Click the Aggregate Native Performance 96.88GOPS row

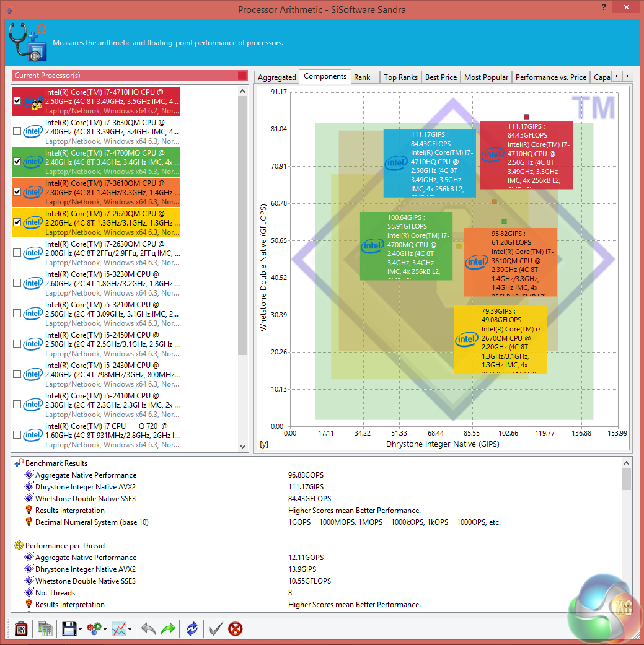coord(317,475)
